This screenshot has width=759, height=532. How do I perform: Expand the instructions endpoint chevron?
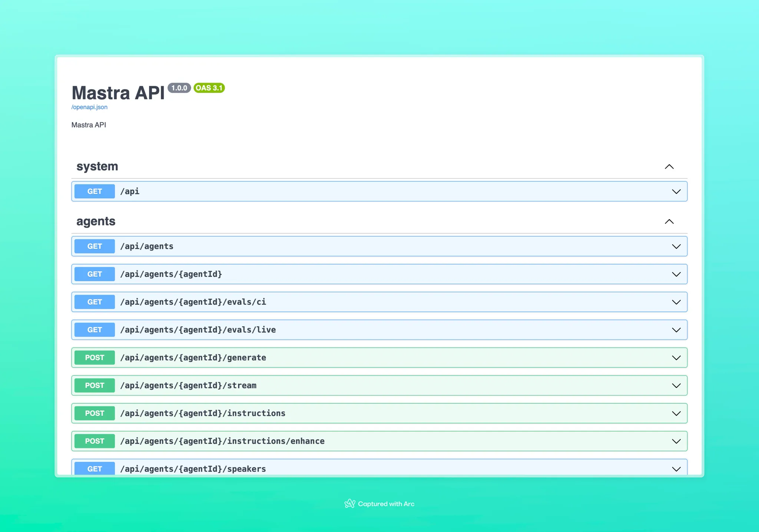click(676, 413)
